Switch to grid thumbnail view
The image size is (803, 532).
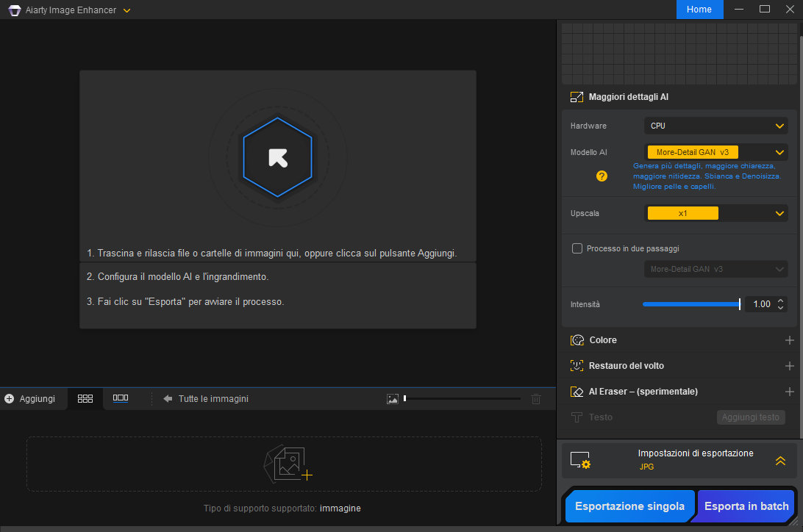click(85, 399)
